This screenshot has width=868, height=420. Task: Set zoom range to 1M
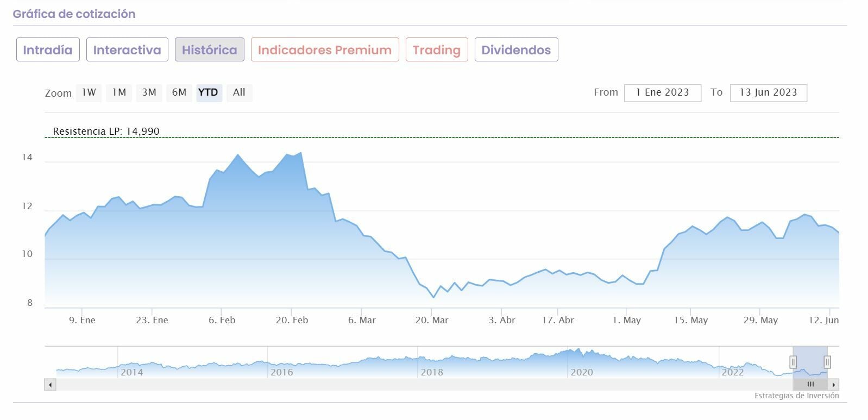(119, 92)
